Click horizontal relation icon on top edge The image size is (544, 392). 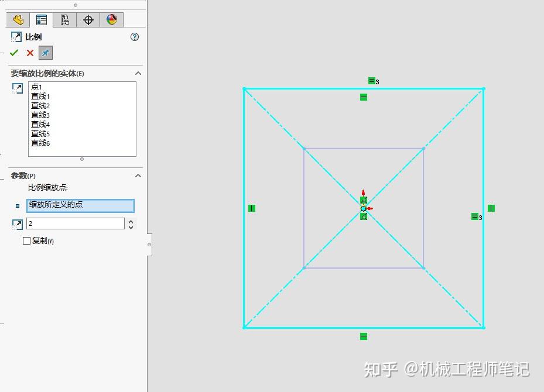pyautogui.click(x=364, y=97)
